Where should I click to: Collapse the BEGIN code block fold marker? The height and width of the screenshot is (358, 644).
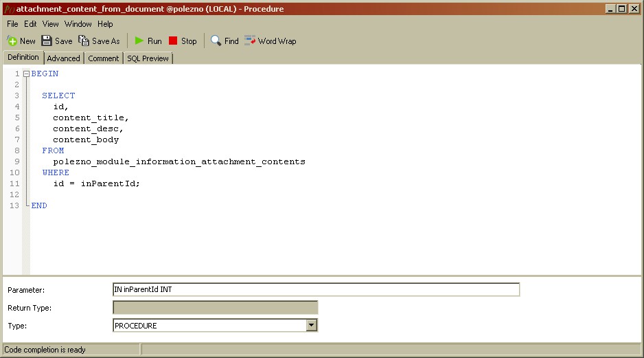(x=26, y=74)
